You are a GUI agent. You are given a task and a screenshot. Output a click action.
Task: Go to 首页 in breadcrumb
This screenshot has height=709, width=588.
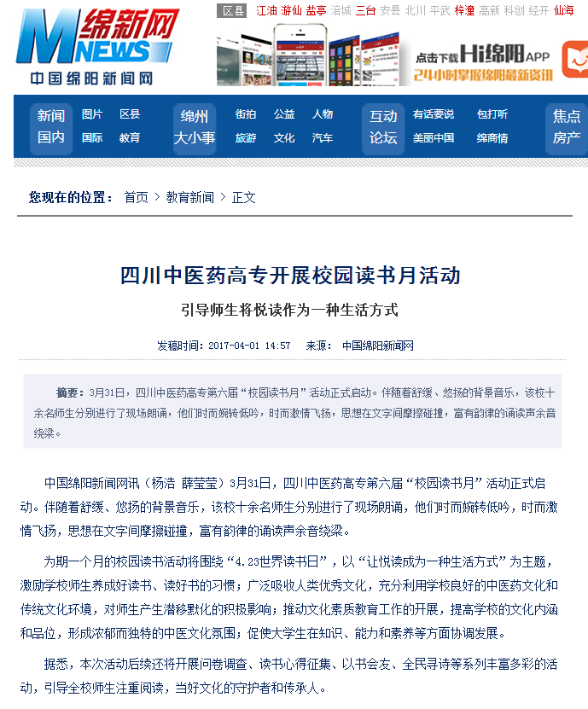136,197
